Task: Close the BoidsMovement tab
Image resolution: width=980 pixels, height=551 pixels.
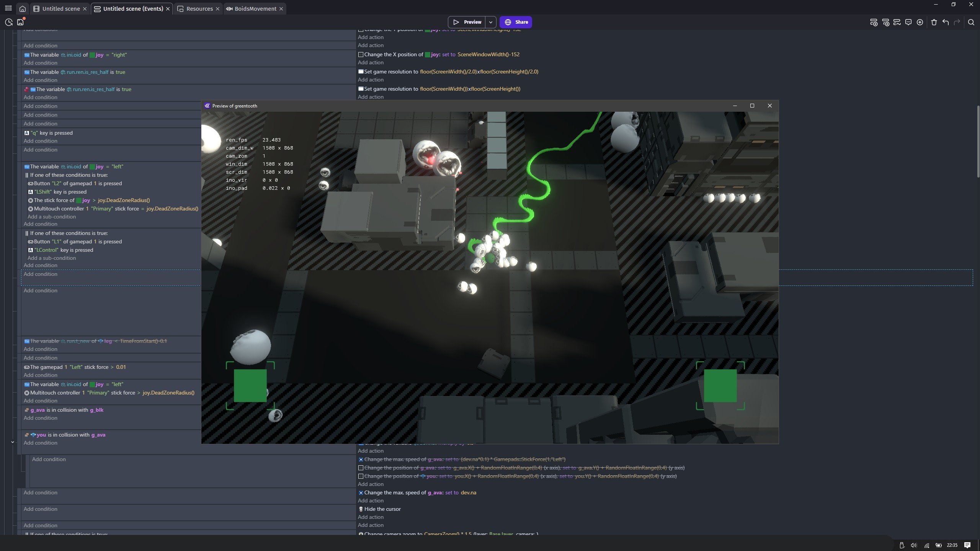Action: pyautogui.click(x=281, y=9)
